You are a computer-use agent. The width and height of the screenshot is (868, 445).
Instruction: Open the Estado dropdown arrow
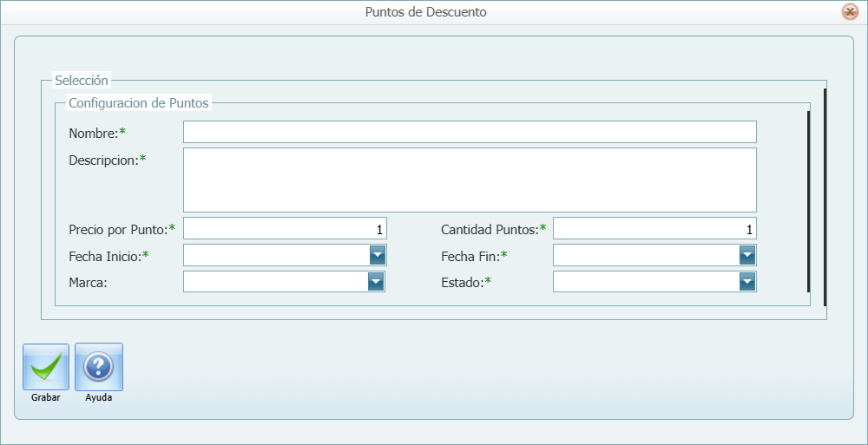746,282
